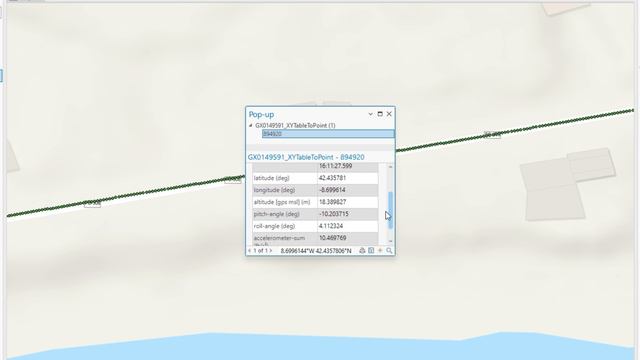Viewport: 640px width, 360px height.
Task: Click the print icon in pop-up footer
Action: tap(362, 250)
